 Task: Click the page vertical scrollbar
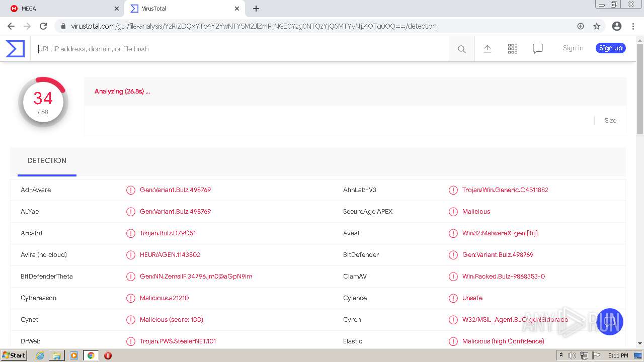640,89
